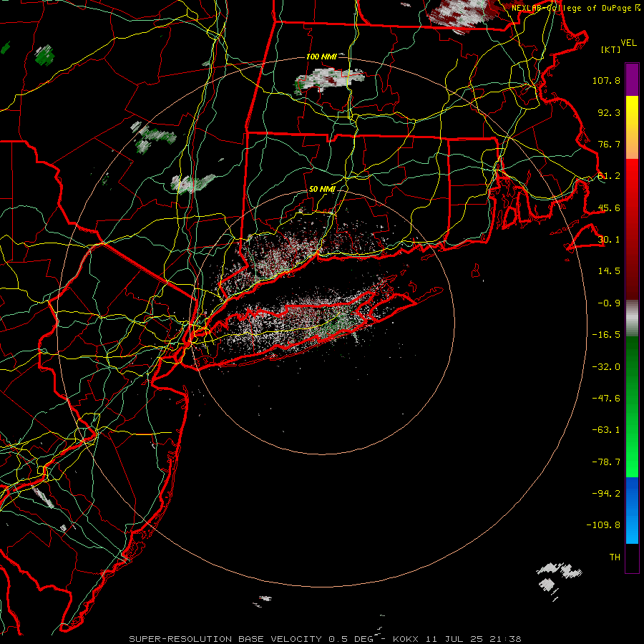
Task: Pick the purple segment of the velocity color bar
Action: click(x=632, y=80)
